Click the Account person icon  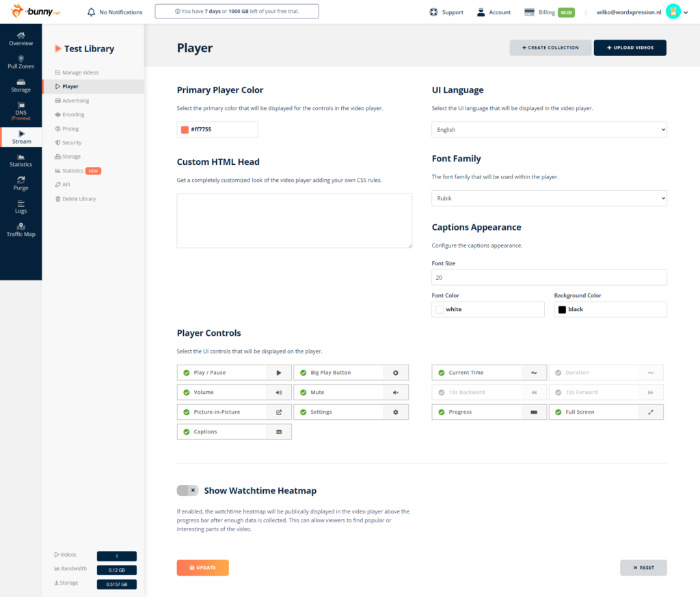[481, 12]
